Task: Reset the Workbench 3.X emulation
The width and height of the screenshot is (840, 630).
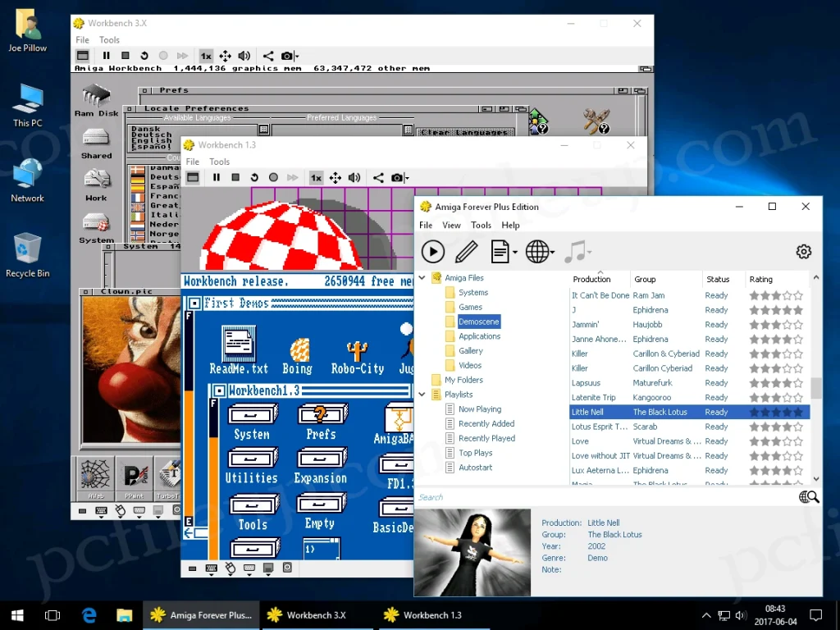Action: pyautogui.click(x=144, y=56)
